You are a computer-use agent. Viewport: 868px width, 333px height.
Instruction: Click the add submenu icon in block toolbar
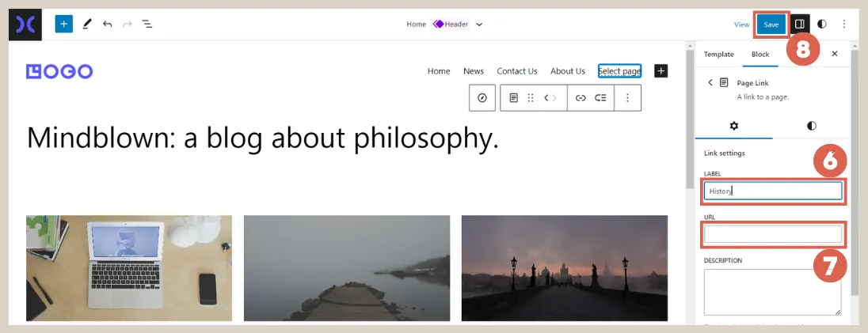click(x=600, y=98)
